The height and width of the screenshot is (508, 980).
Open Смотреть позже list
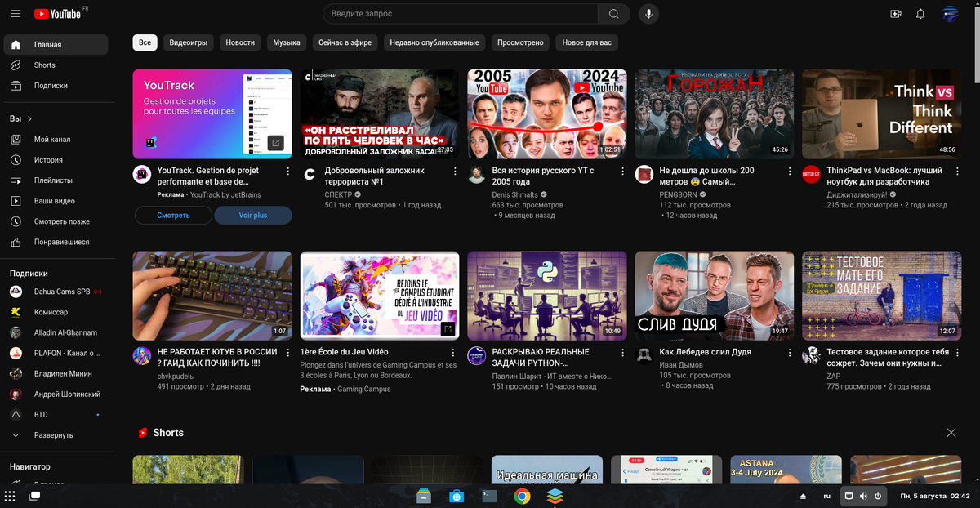click(x=56, y=221)
